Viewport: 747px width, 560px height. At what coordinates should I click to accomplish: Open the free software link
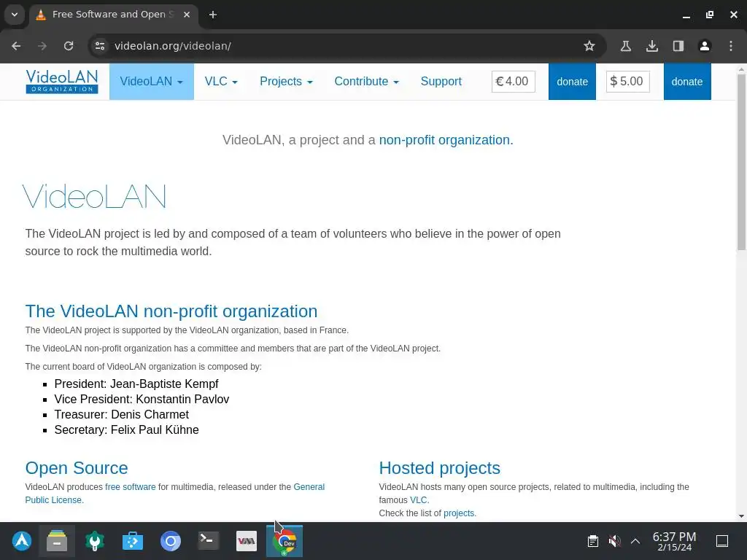coord(131,487)
